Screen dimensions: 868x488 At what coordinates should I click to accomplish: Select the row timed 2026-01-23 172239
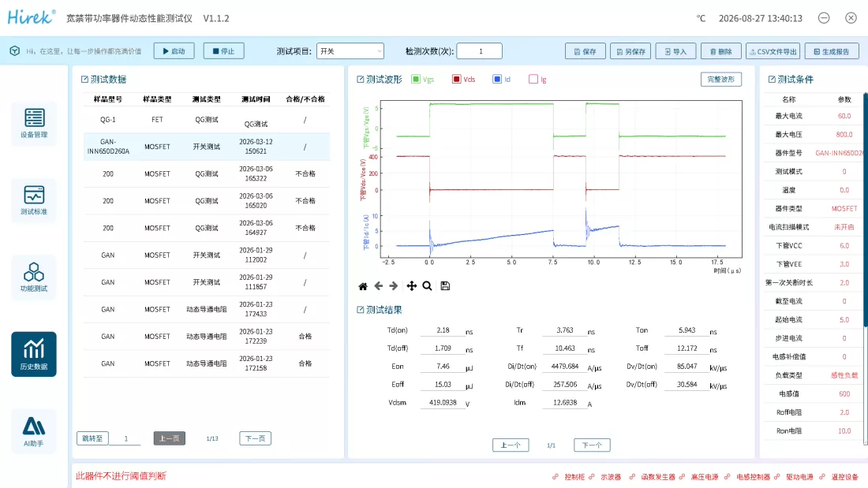click(x=207, y=337)
